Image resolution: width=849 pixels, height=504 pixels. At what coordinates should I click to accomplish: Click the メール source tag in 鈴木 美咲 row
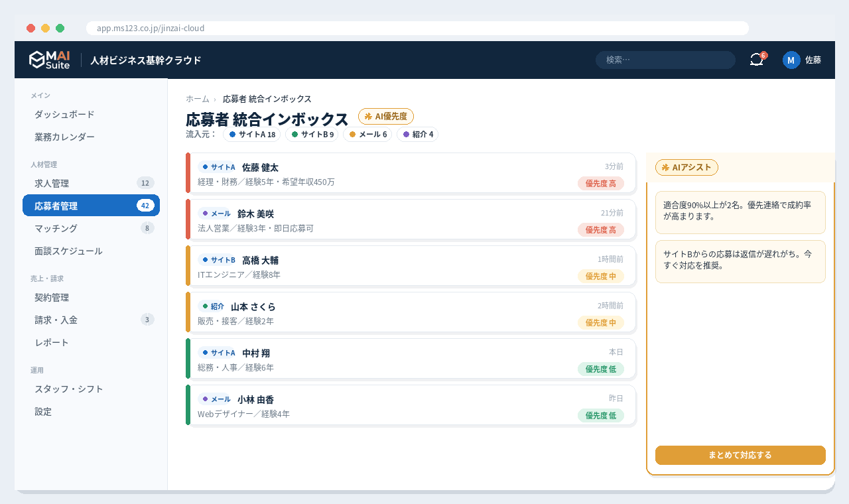coord(216,214)
